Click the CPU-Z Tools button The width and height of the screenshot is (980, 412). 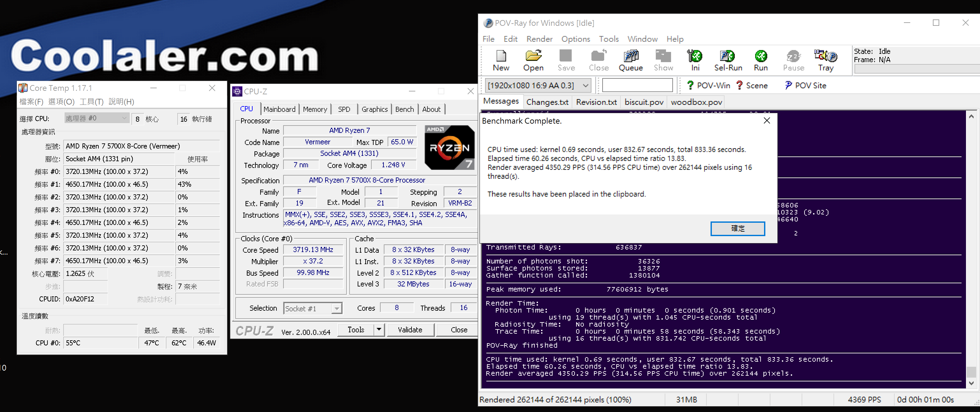click(x=356, y=330)
